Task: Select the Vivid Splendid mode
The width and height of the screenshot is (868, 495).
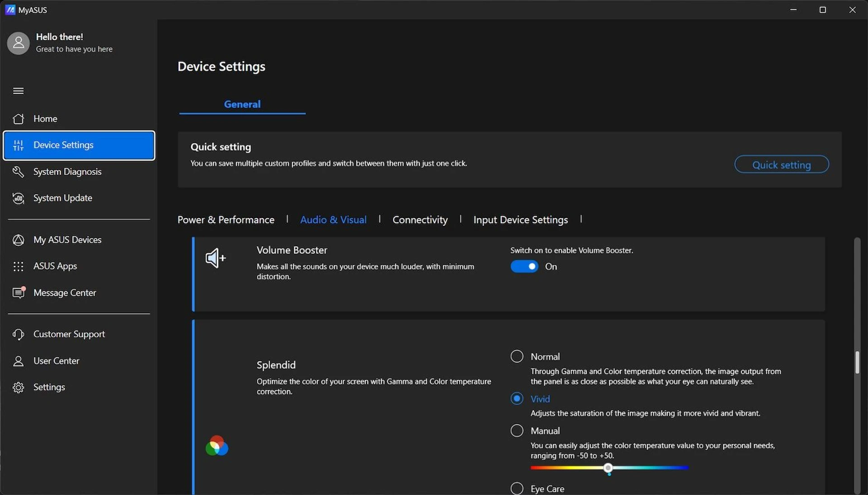Action: [517, 398]
